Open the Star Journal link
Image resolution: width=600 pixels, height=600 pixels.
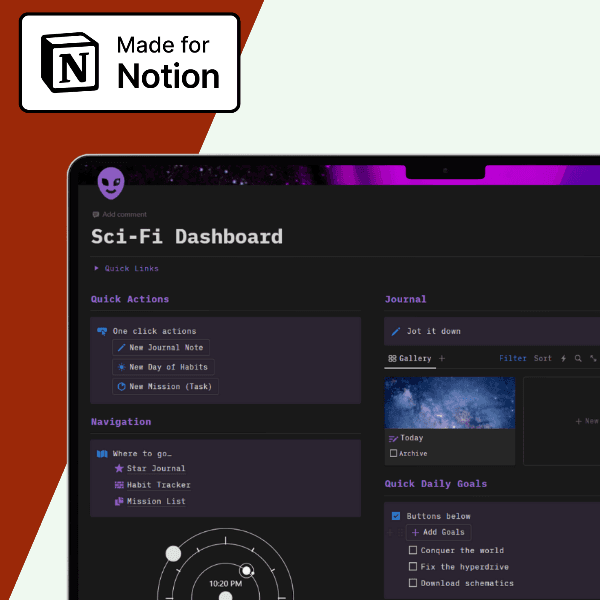(x=156, y=468)
